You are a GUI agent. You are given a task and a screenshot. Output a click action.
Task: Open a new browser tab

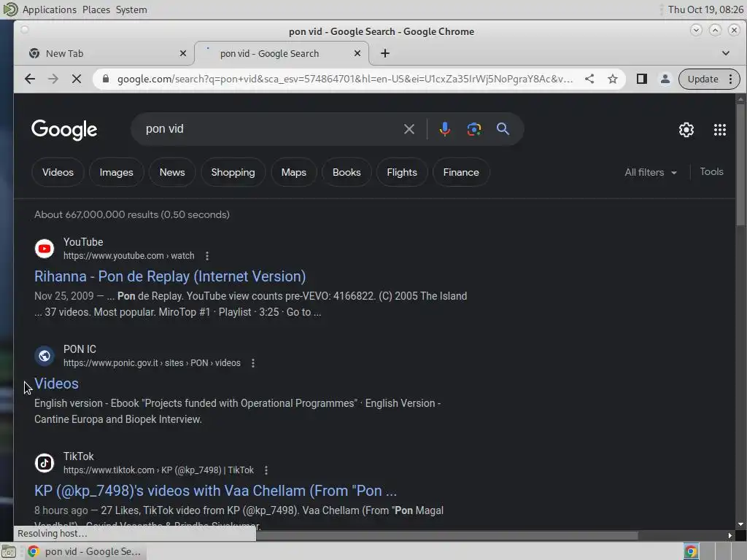tap(385, 53)
